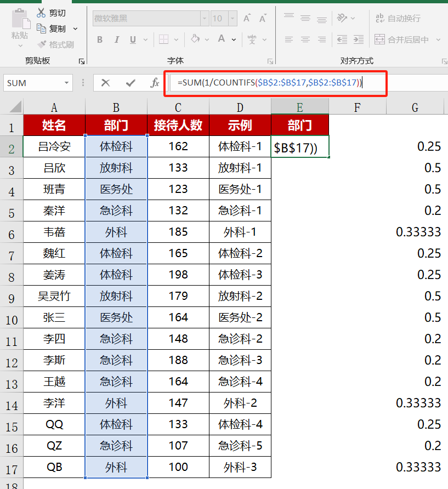Click the Insert Function fx icon

(x=155, y=83)
